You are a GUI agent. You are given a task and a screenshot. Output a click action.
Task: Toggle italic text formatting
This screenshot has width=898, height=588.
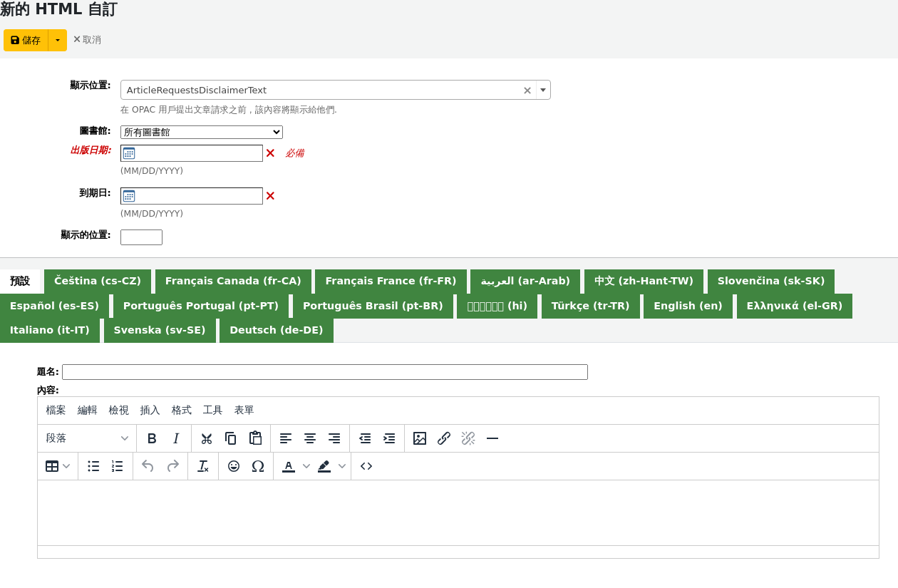click(176, 438)
